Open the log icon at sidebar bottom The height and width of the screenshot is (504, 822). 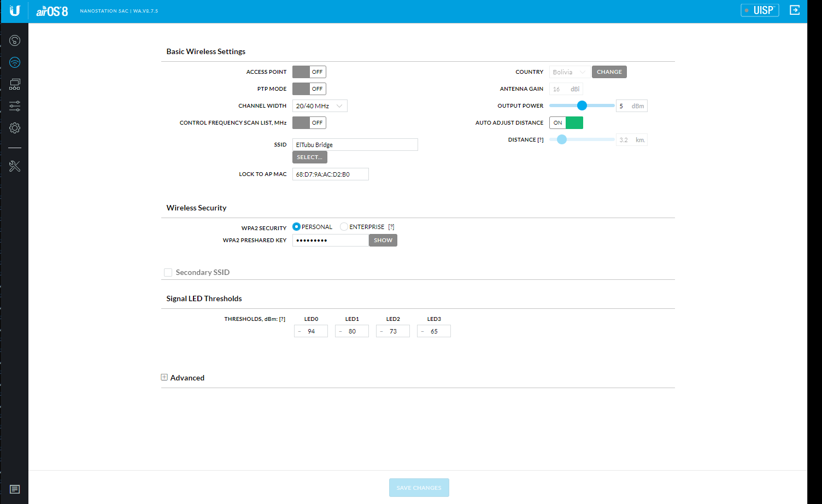point(15,489)
